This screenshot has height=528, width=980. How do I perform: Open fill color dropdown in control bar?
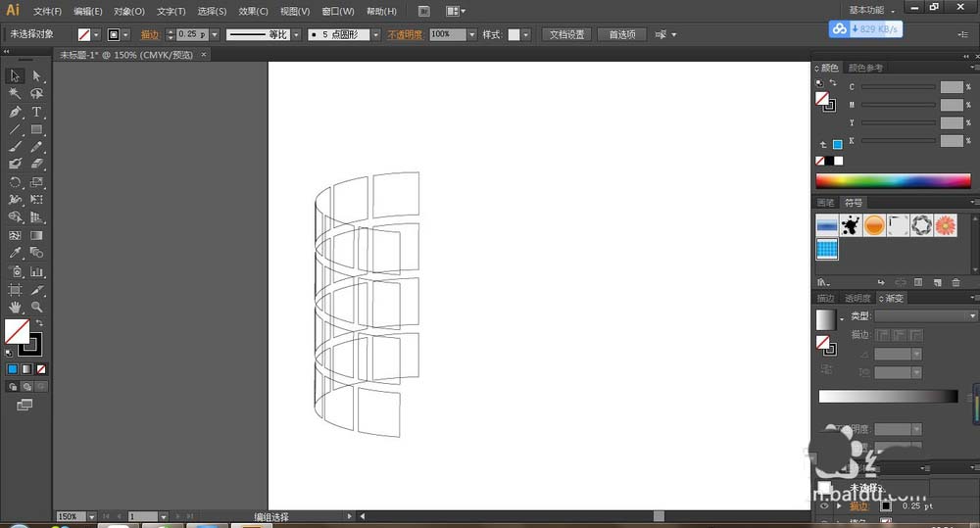click(96, 35)
